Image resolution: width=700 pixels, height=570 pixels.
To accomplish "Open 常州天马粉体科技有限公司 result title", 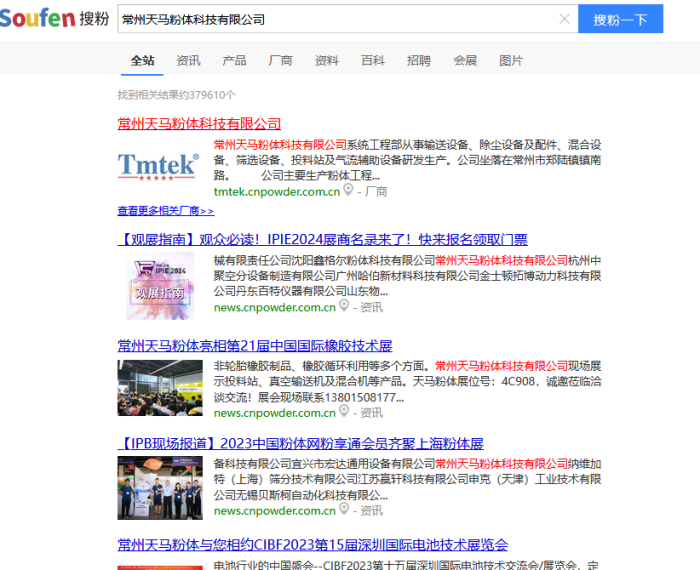I will click(x=199, y=123).
